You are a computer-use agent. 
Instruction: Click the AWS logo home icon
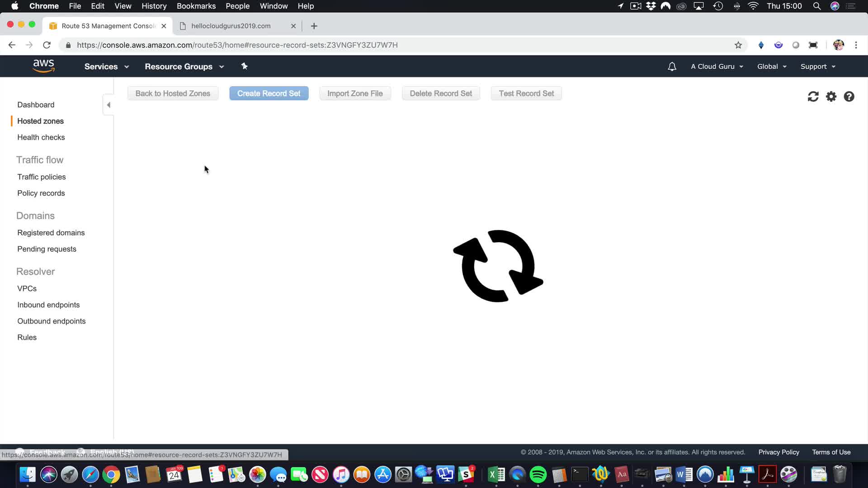pyautogui.click(x=43, y=66)
